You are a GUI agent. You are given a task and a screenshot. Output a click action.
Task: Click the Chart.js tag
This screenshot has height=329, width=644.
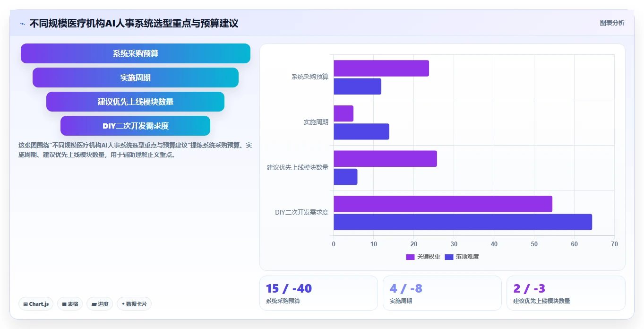(36, 304)
